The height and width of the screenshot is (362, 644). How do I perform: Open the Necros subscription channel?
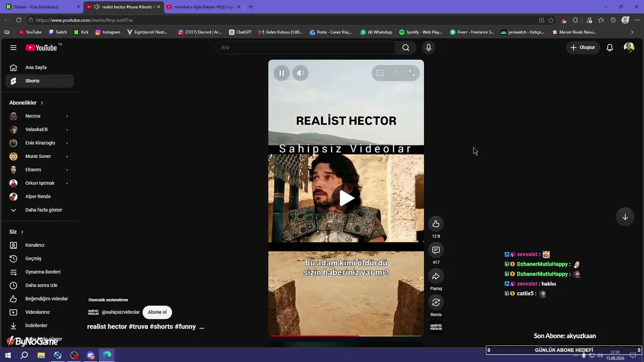[x=40, y=116]
